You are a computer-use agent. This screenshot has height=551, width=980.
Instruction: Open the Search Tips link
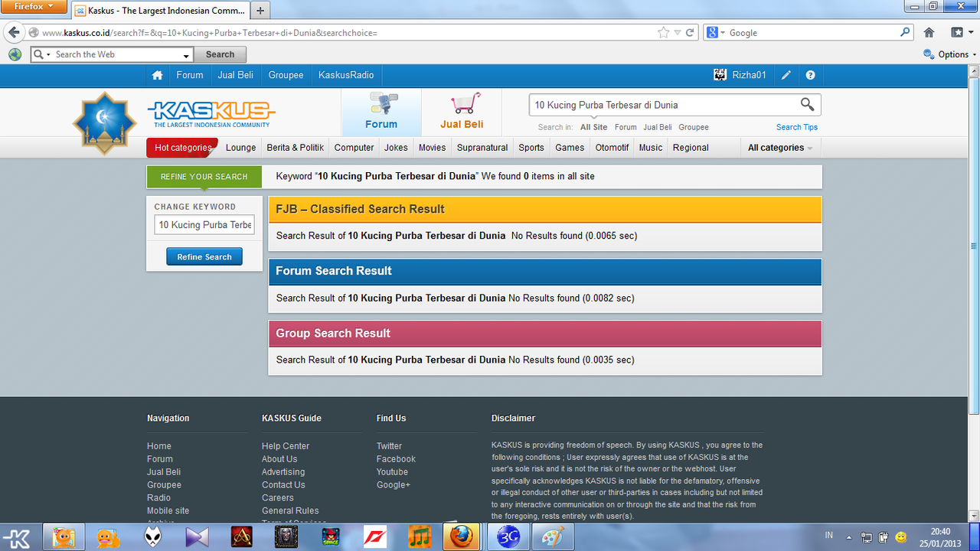click(x=796, y=127)
